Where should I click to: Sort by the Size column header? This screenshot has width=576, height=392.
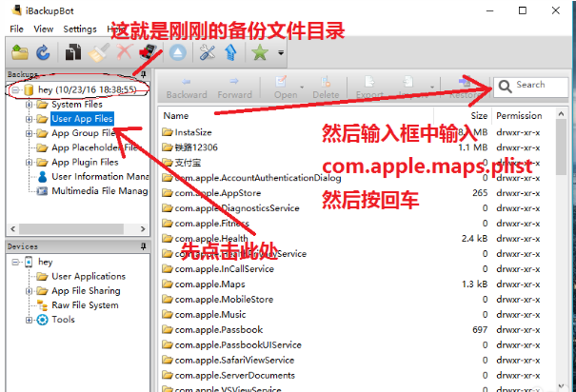(x=479, y=116)
